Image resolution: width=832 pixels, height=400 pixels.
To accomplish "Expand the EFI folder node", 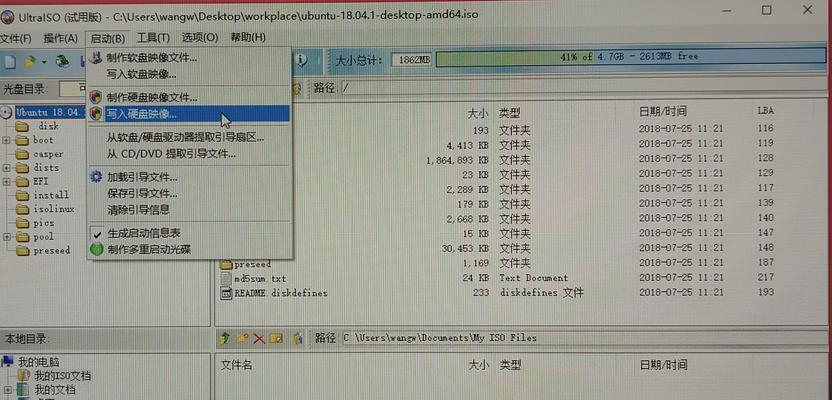I will (x=6, y=181).
